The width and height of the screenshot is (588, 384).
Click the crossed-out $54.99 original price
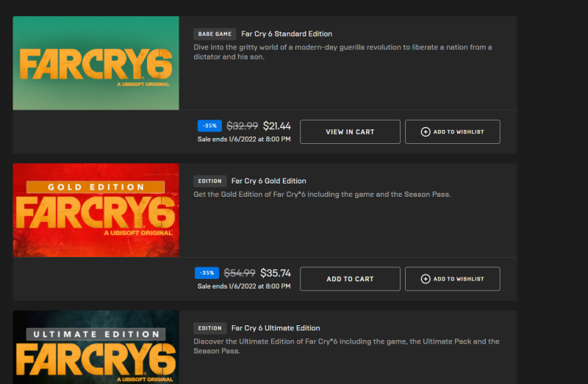[x=239, y=273]
